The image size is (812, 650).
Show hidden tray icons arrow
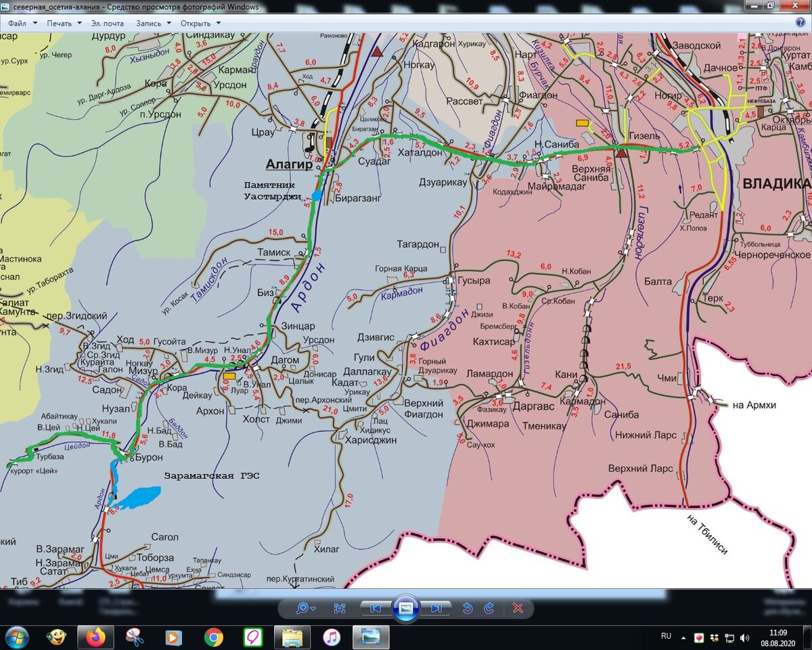click(685, 636)
